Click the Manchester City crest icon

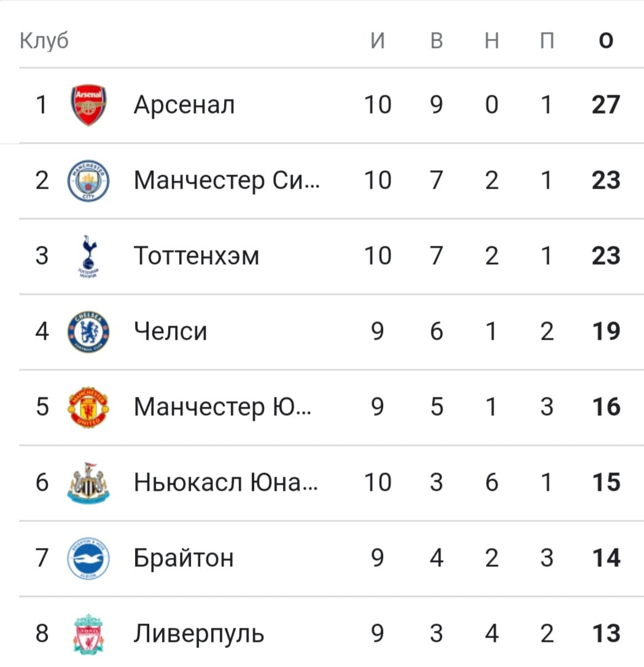pos(88,181)
